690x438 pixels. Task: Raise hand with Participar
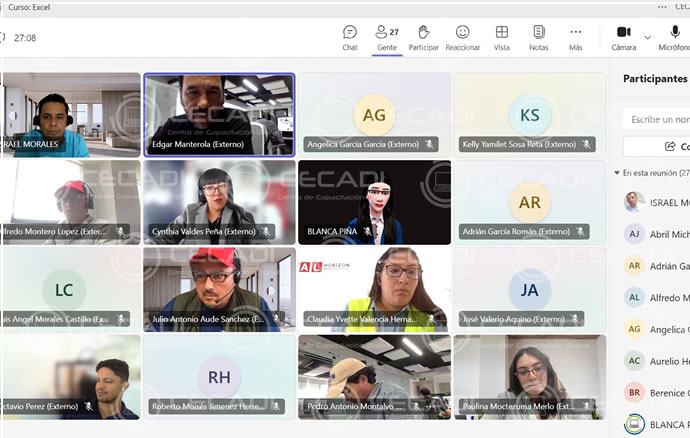[x=423, y=38]
